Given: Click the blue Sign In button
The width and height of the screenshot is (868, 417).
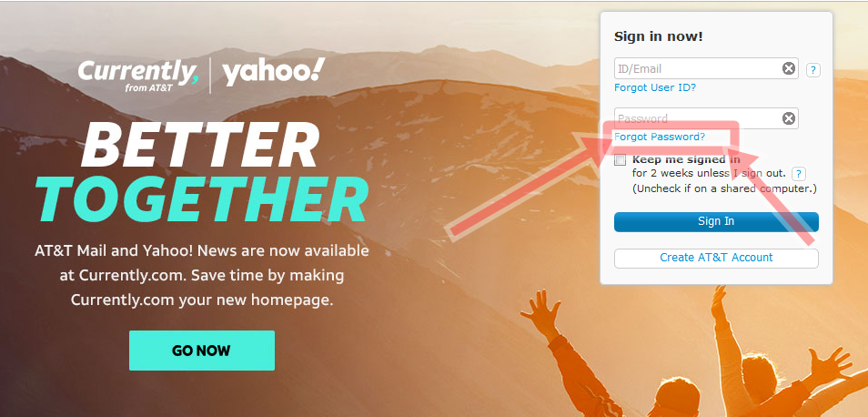Looking at the screenshot, I should (716, 221).
